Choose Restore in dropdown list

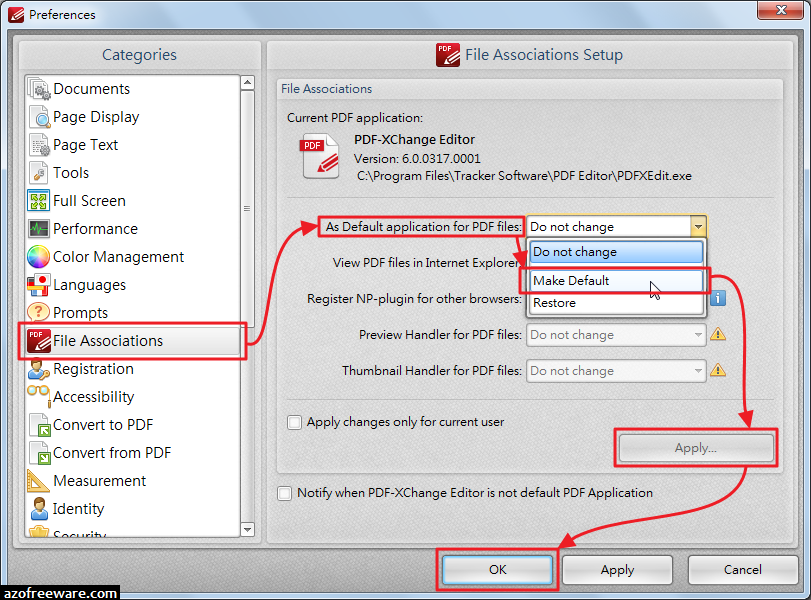[616, 303]
